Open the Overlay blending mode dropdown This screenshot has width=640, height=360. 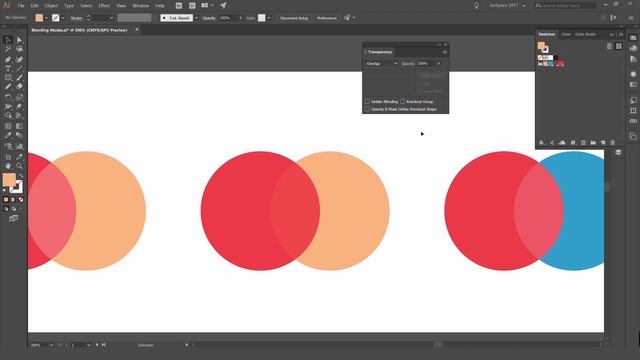point(382,64)
